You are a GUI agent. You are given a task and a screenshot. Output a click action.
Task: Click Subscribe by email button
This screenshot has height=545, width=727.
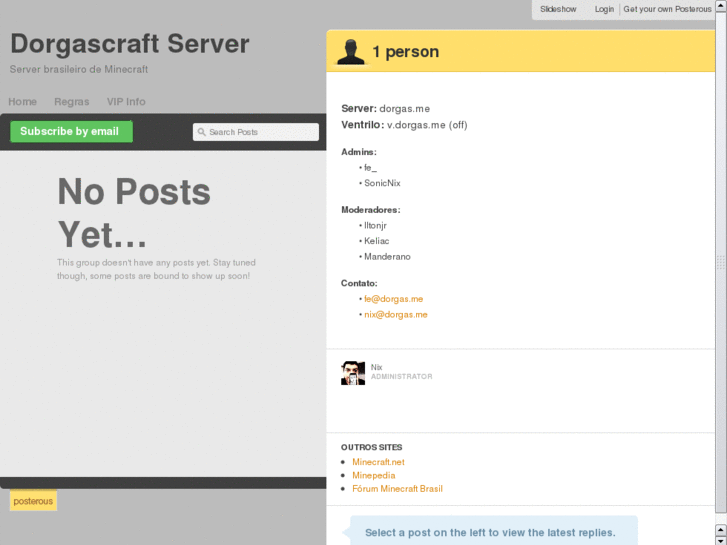(x=71, y=131)
